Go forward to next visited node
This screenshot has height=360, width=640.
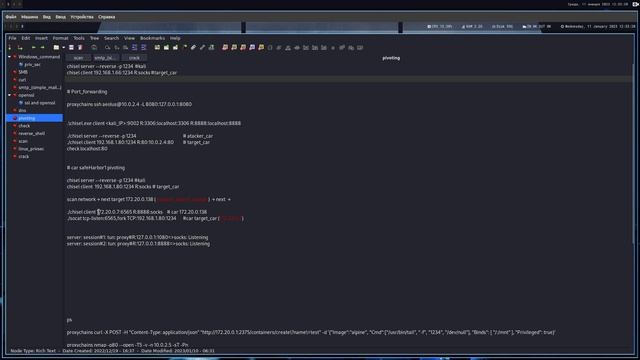(x=42, y=47)
